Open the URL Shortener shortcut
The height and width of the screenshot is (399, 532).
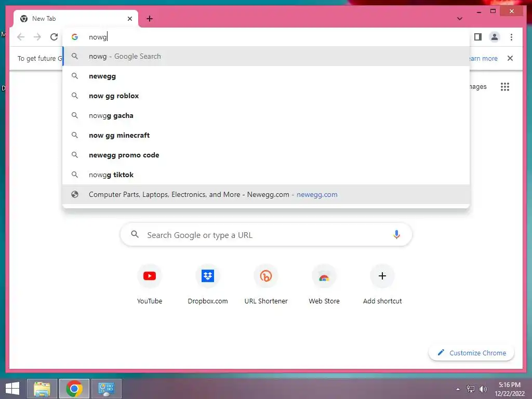(x=266, y=285)
